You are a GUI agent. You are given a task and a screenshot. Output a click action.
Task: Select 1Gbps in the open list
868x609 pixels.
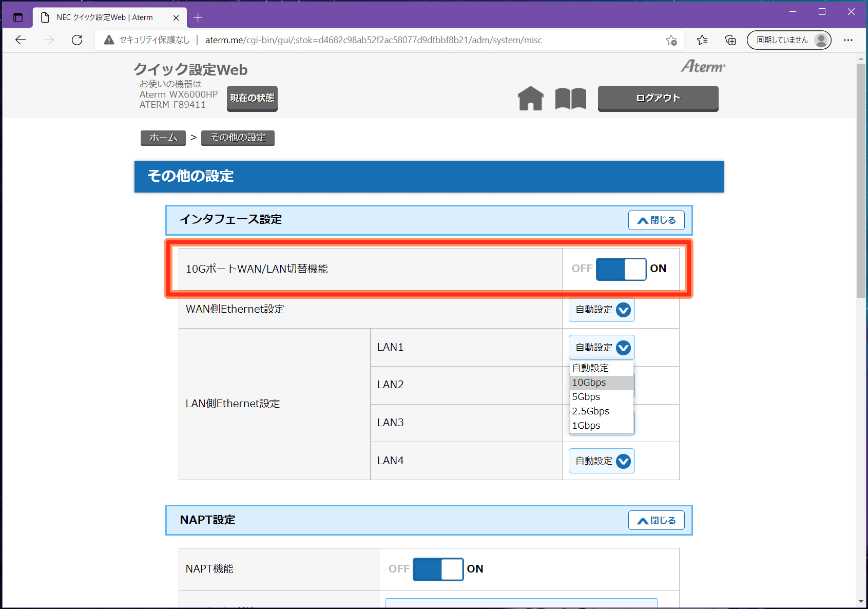[x=602, y=426]
